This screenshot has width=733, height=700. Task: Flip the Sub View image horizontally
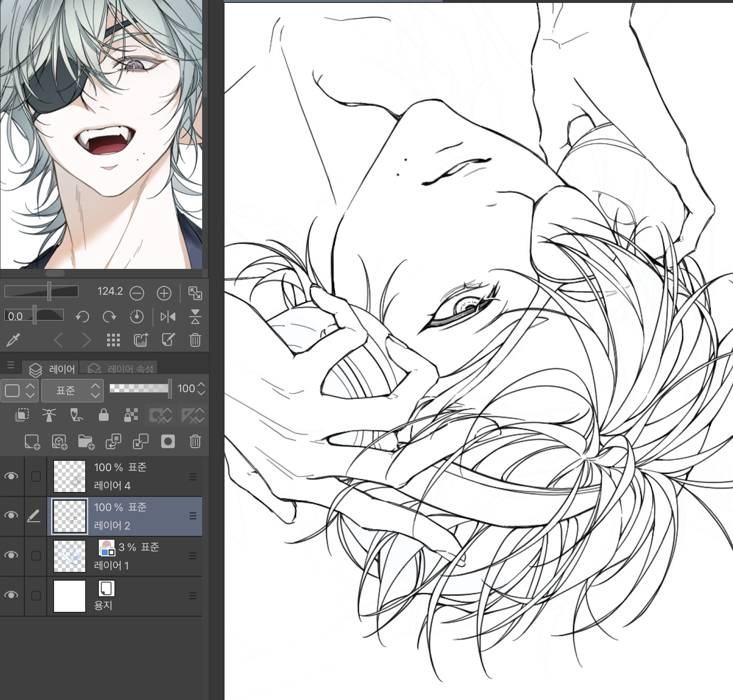click(x=168, y=317)
